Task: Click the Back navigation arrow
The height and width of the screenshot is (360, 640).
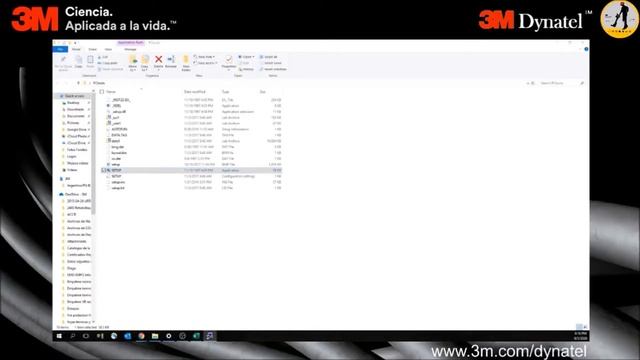Action: click(58, 83)
